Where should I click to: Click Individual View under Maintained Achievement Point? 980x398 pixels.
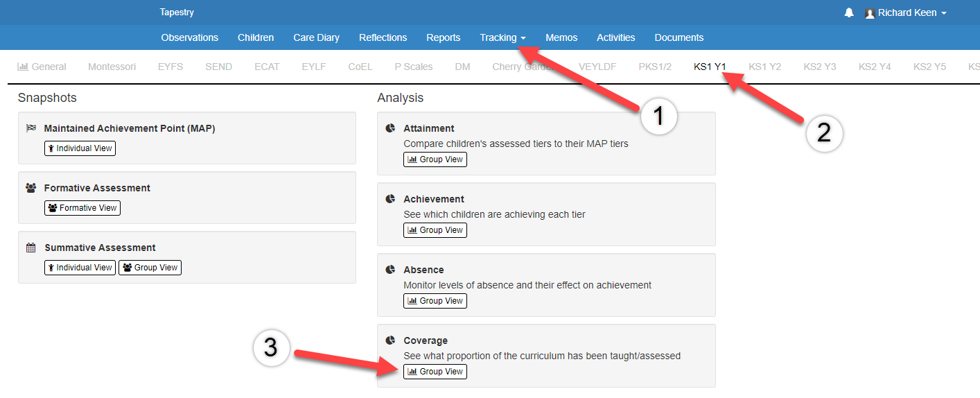tap(80, 148)
